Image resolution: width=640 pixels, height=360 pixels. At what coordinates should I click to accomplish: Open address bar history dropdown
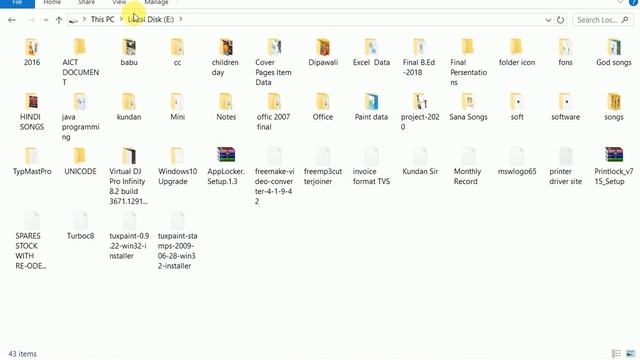tap(548, 20)
